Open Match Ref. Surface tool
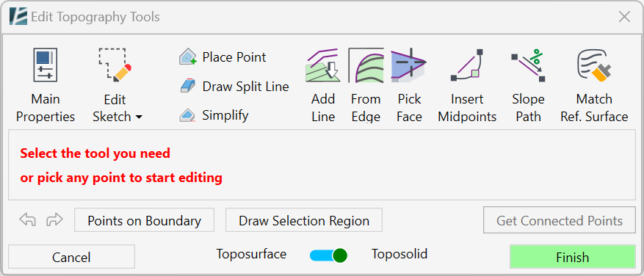This screenshot has width=644, height=276. (x=594, y=86)
